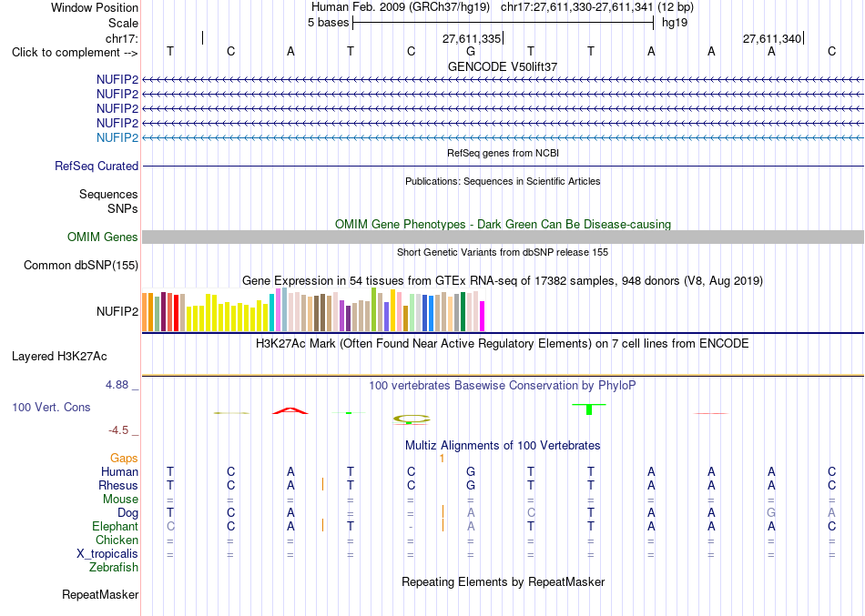Screen dimensions: 865x616
Task: Click the RepeatMasker track label
Action: 100,594
